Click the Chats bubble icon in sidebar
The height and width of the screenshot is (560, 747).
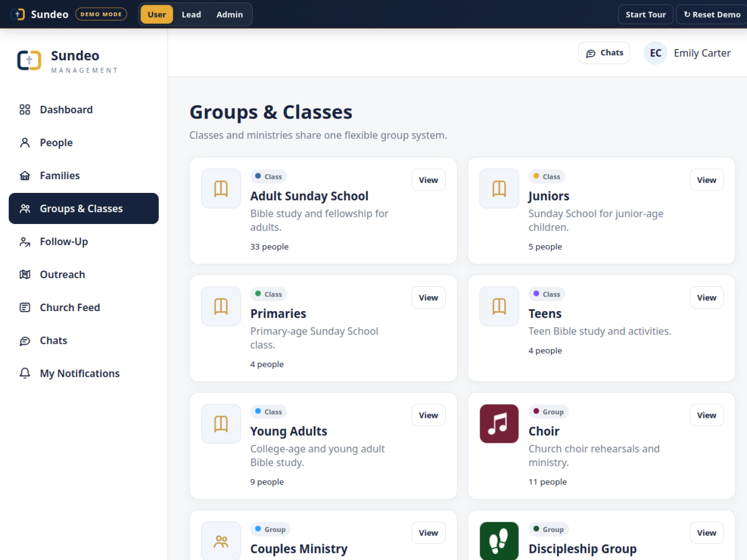coord(25,341)
